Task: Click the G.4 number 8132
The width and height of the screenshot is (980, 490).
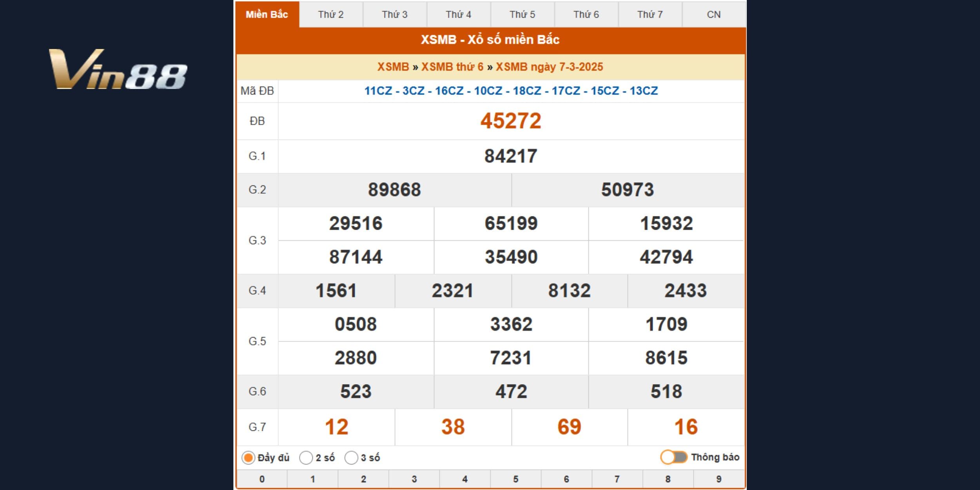Action: click(x=569, y=291)
